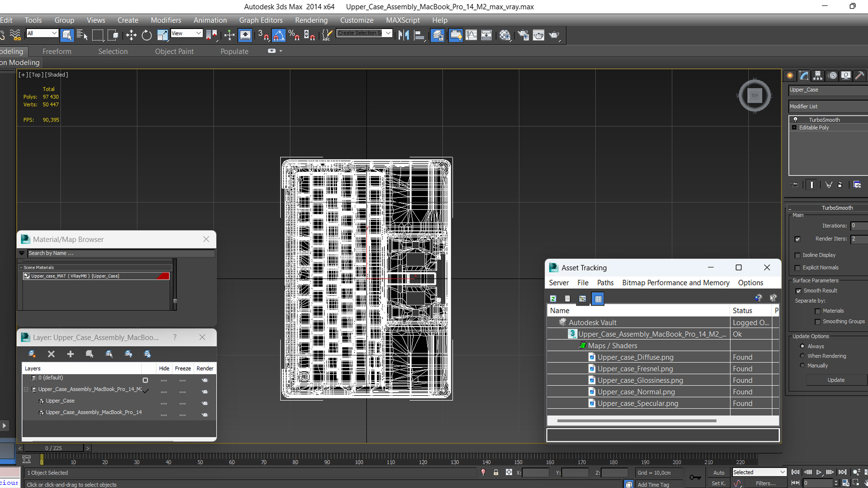
Task: Click Remove modifier from stack icon
Action: coord(840,184)
